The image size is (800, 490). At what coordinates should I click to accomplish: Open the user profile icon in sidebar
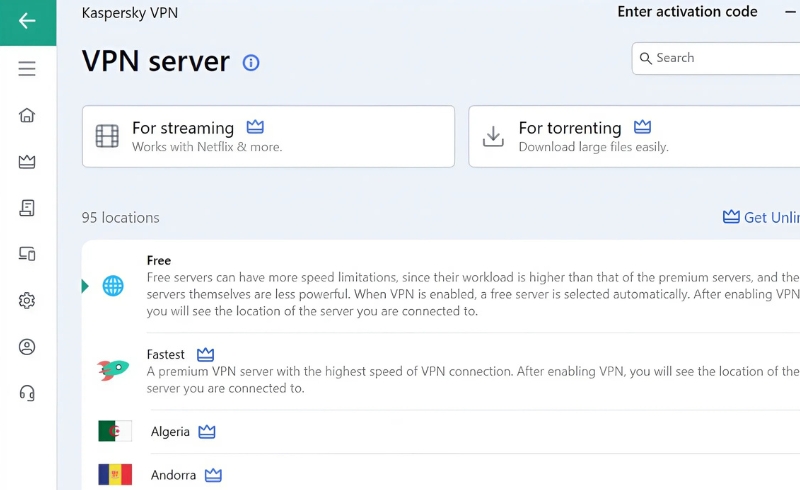pyautogui.click(x=27, y=347)
